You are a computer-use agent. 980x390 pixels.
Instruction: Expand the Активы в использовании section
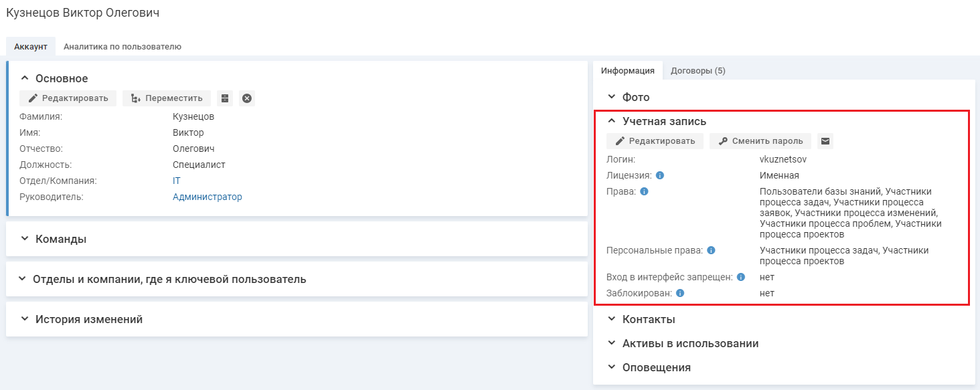[611, 343]
